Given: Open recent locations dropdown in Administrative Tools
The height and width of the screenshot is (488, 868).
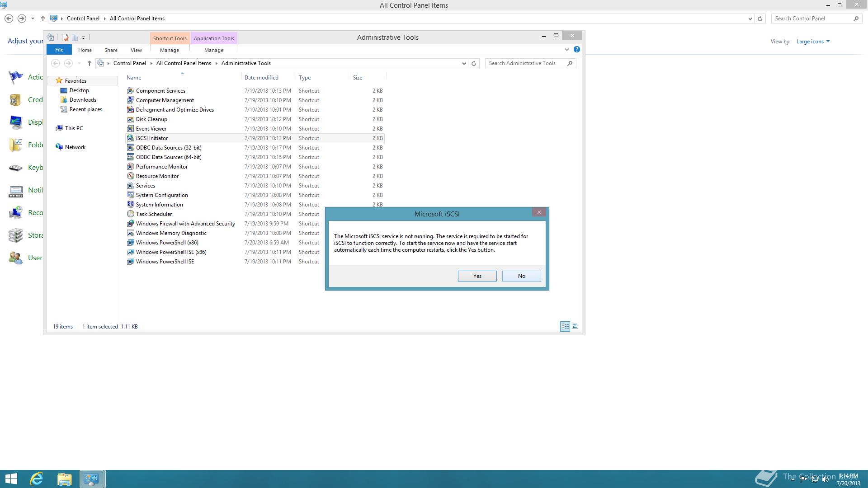Looking at the screenshot, I should pyautogui.click(x=79, y=63).
